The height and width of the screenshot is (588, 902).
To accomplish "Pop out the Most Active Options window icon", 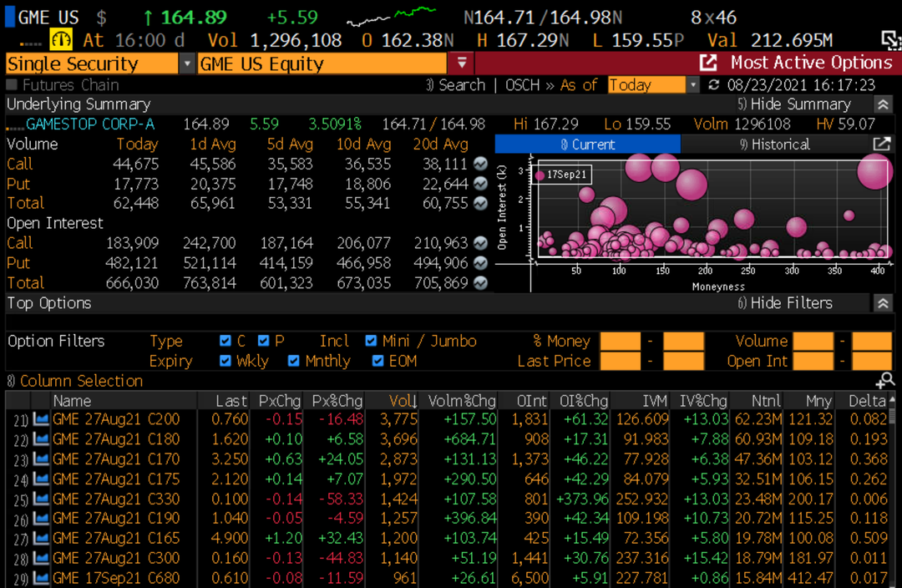I will (x=708, y=62).
